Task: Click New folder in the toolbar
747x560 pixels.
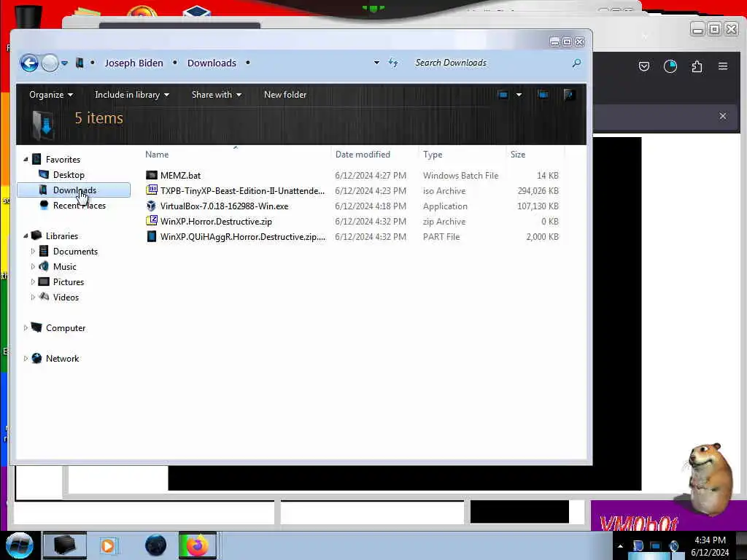Action: (x=285, y=95)
